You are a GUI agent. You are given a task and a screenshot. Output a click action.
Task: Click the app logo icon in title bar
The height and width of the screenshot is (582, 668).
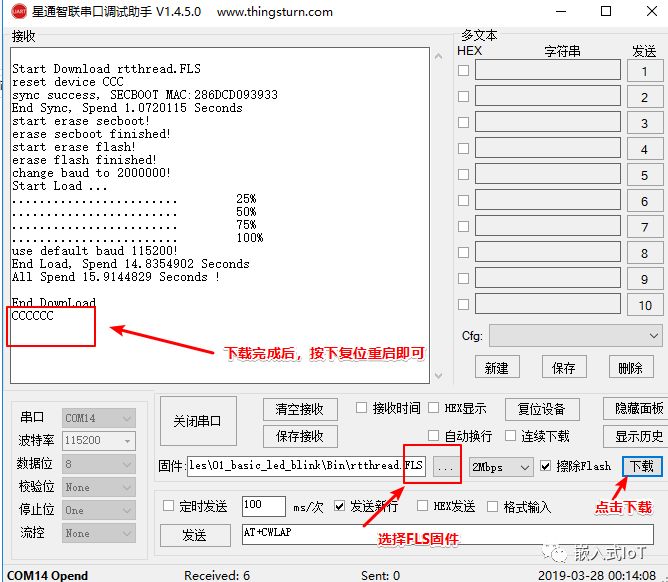pos(17,12)
